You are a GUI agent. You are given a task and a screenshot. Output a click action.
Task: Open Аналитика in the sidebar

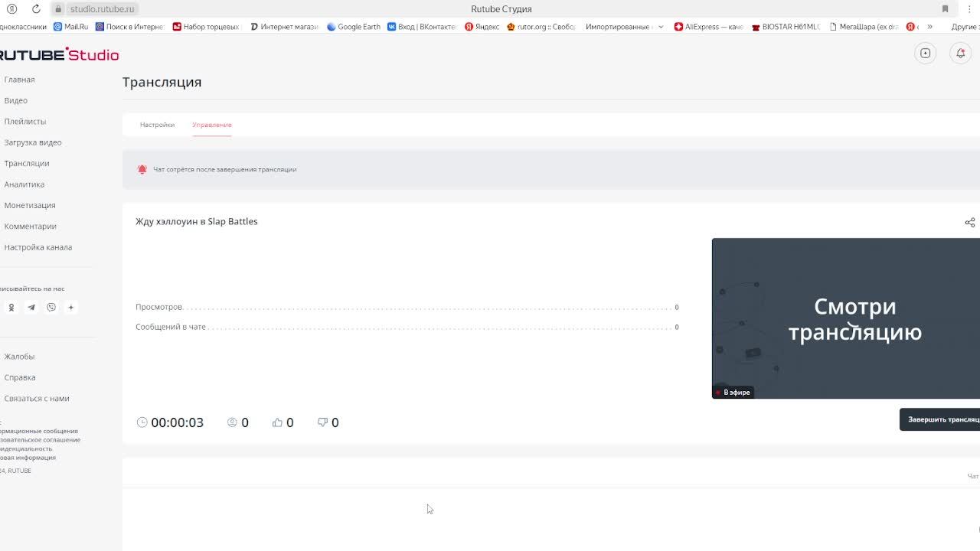(24, 184)
